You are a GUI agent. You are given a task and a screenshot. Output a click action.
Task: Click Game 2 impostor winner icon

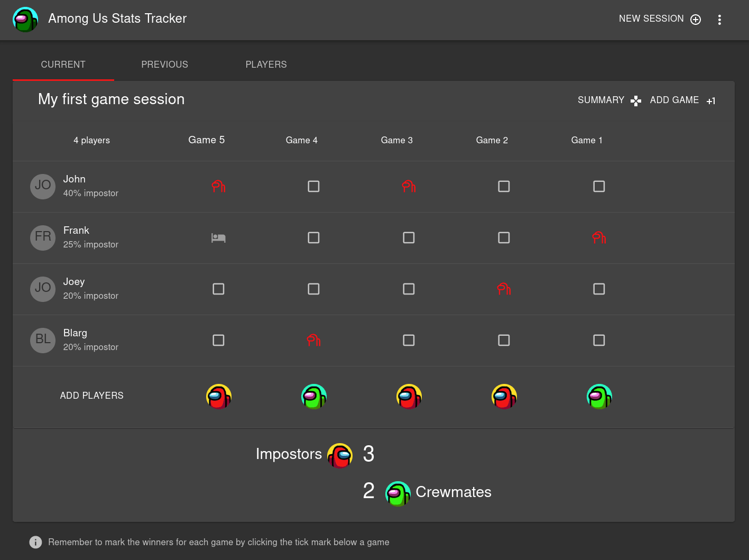pyautogui.click(x=504, y=397)
